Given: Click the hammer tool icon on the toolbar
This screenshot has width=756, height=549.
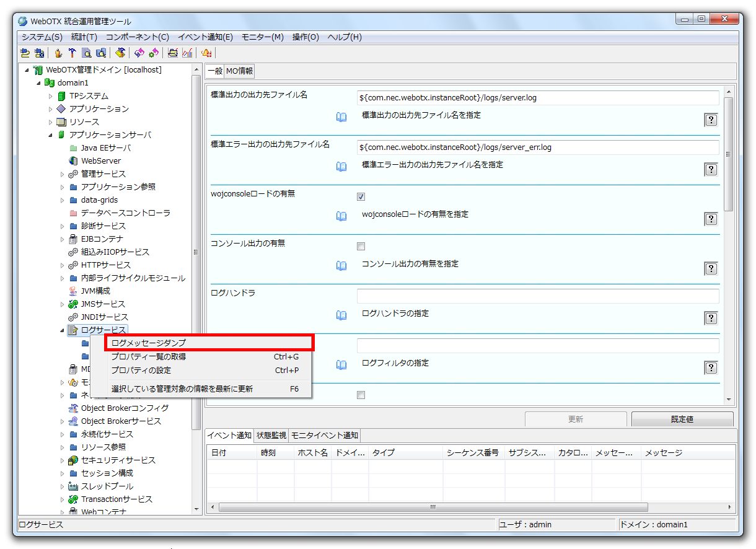Looking at the screenshot, I should tap(73, 53).
